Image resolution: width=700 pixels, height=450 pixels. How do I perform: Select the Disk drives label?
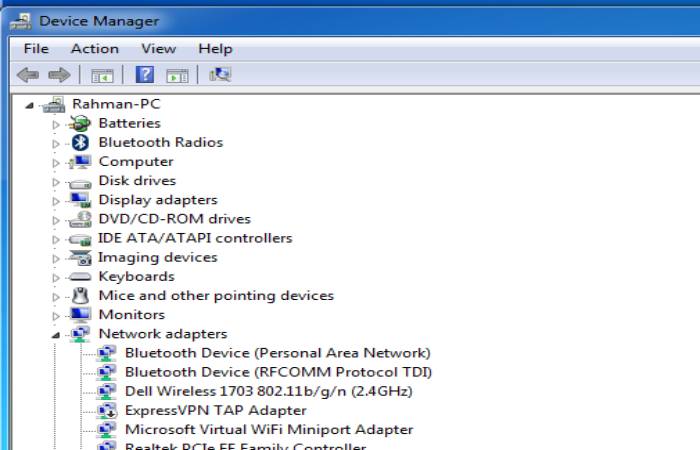click(137, 181)
